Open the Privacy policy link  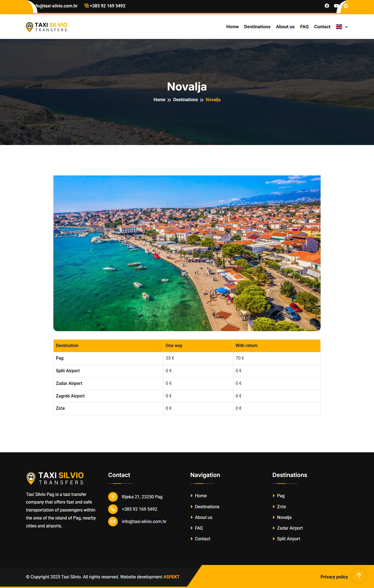point(334,577)
